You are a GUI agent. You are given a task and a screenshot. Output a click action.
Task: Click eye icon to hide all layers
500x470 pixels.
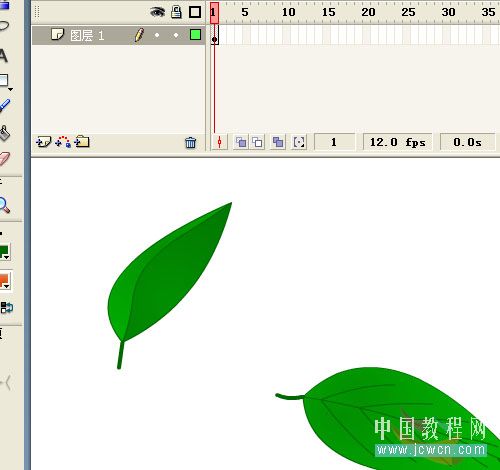(x=157, y=12)
